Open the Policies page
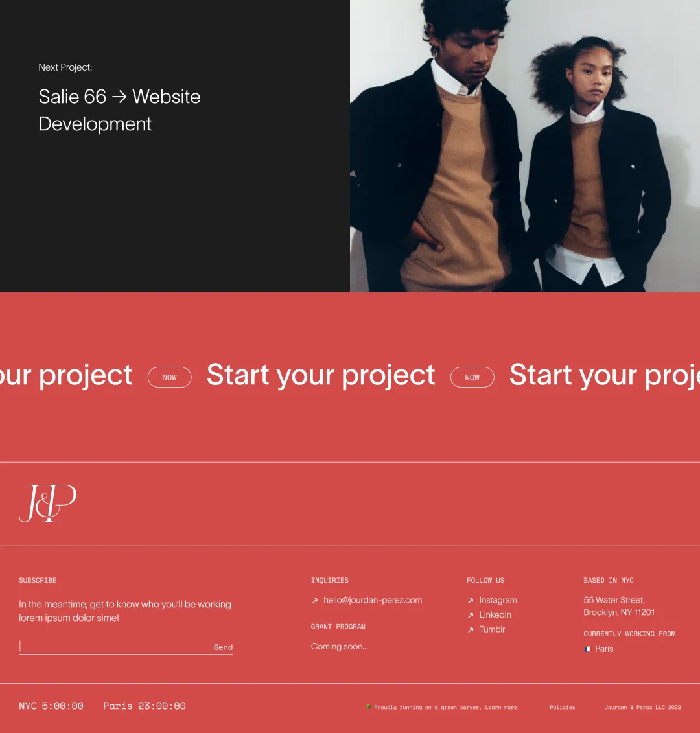 pyautogui.click(x=562, y=707)
